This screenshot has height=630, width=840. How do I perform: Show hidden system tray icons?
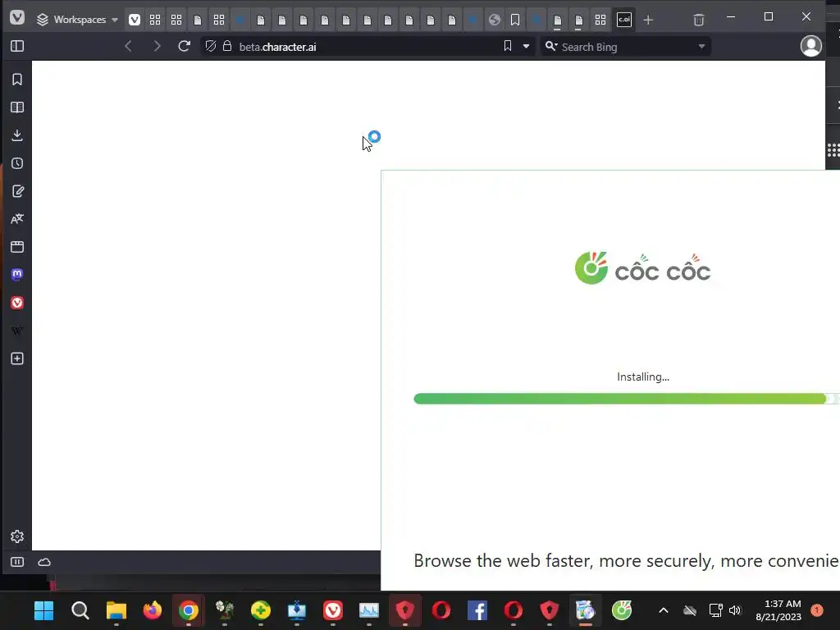click(x=663, y=610)
